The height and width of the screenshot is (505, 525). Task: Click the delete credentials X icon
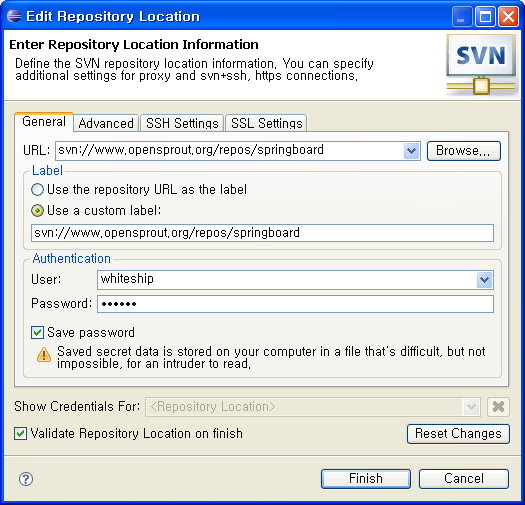pyautogui.click(x=498, y=407)
